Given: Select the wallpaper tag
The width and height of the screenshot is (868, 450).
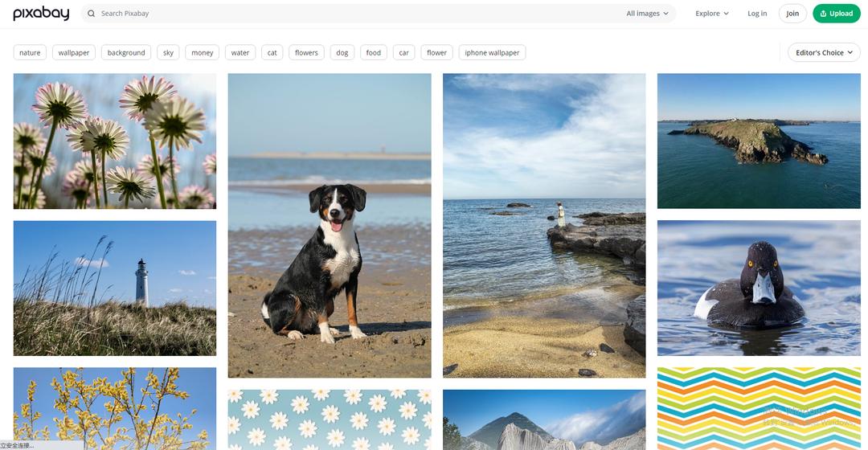Looking at the screenshot, I should pyautogui.click(x=74, y=52).
